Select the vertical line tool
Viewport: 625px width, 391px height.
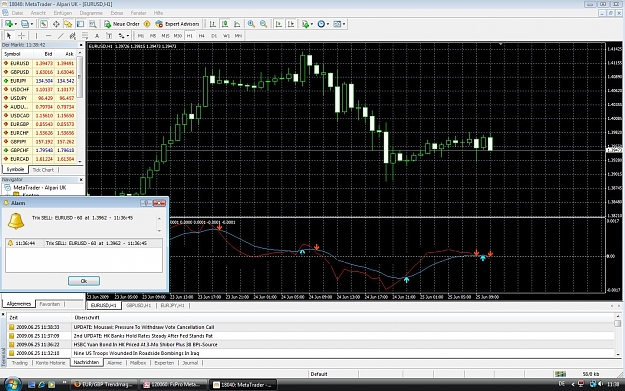click(x=36, y=36)
